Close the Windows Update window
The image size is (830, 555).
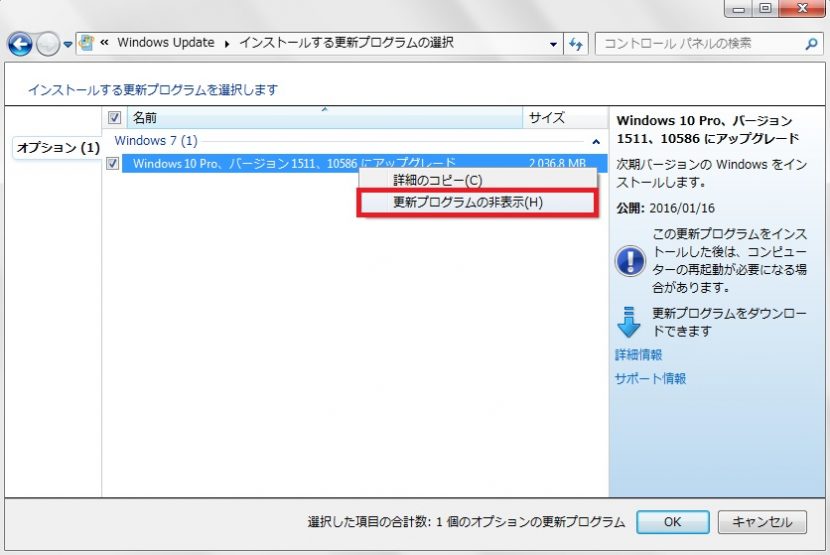pyautogui.click(x=802, y=8)
